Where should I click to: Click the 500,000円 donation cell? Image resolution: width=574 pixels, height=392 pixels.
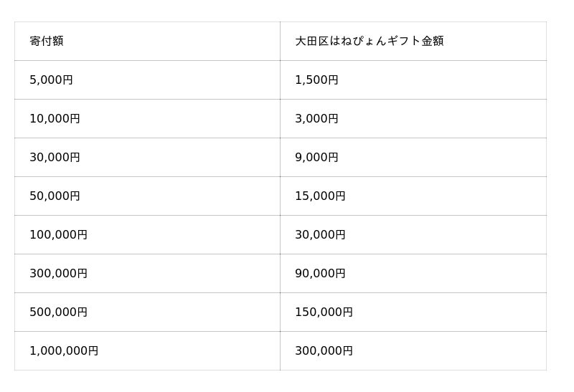pyautogui.click(x=58, y=312)
